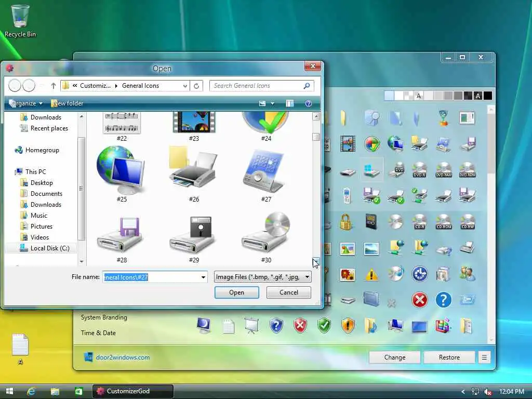The image size is (532, 399).
Task: Click the Change button in CustomizerGod
Action: [395, 357]
